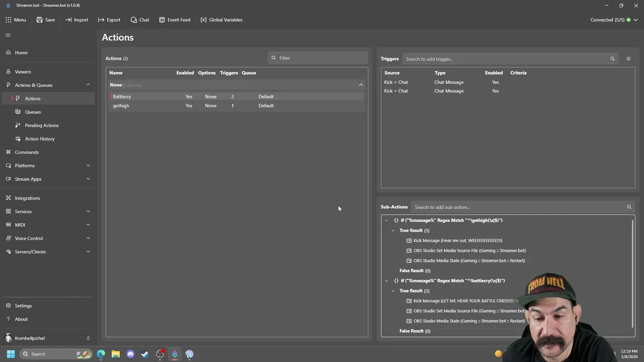The image size is (644, 362).
Task: Collapse the None action group
Action: pos(361,84)
